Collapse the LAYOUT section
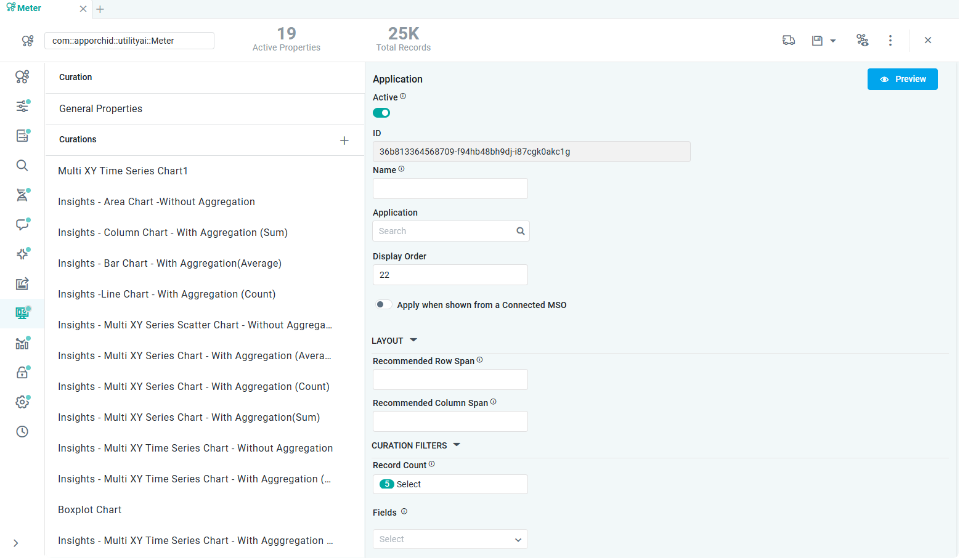Screen dimensions: 960x560 tap(413, 341)
